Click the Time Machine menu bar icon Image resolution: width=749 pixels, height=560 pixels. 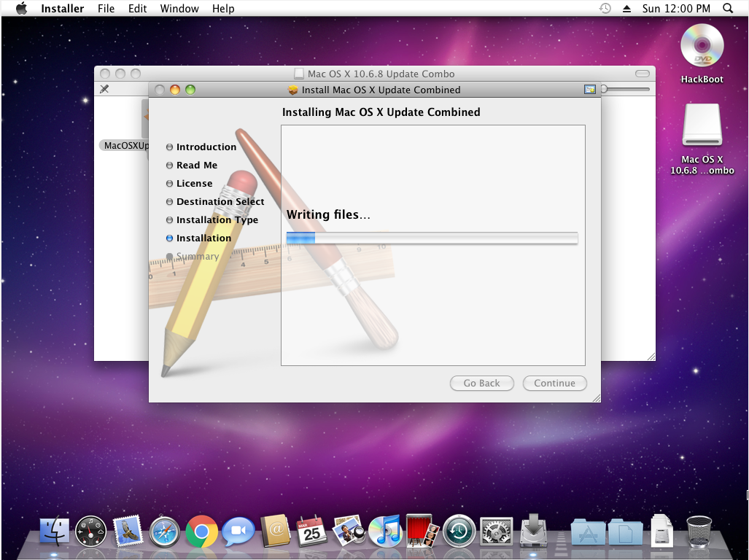pyautogui.click(x=605, y=8)
